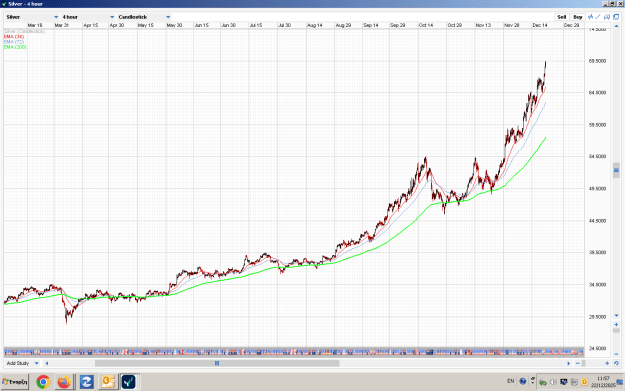
Task: Click the blue help icon in tray
Action: [x=523, y=381]
